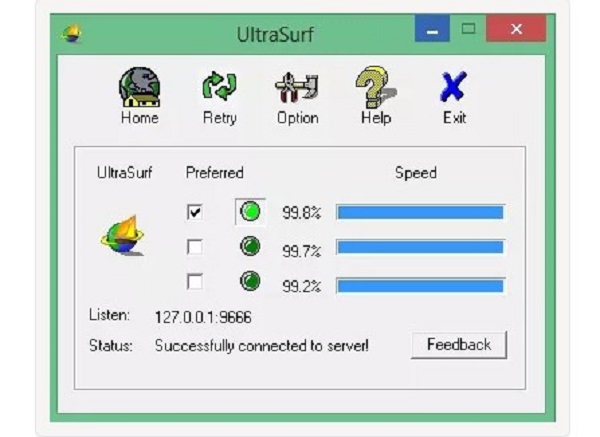Click the Successfully connected status text
The image size is (600, 437).
click(262, 346)
